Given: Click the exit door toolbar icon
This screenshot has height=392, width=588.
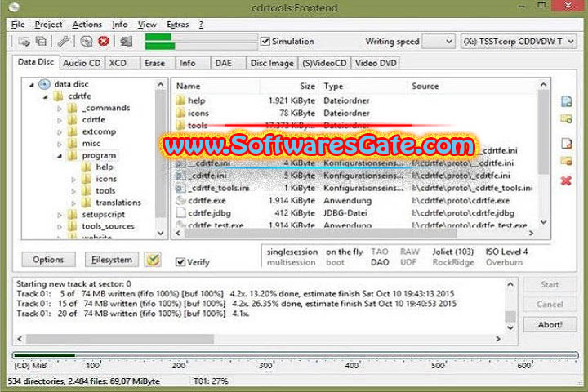Looking at the screenshot, I should (x=126, y=42).
